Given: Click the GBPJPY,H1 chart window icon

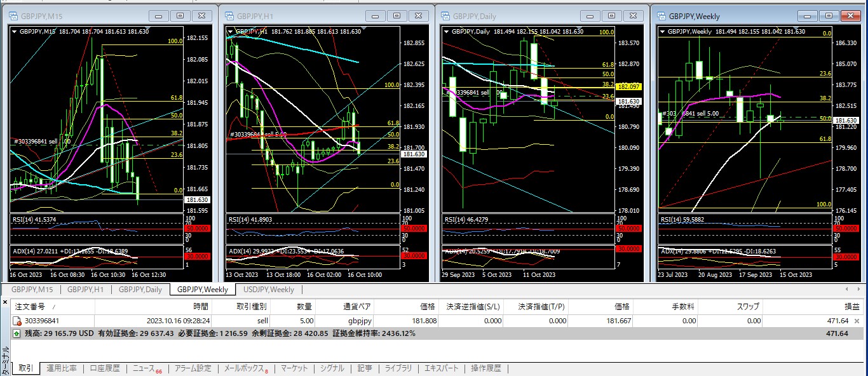Looking at the screenshot, I should click(x=229, y=16).
